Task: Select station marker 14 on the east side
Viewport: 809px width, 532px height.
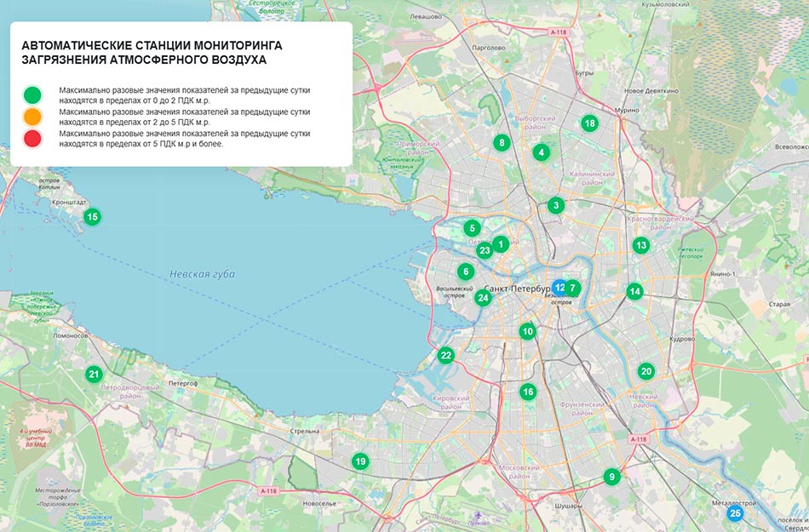Action: [x=634, y=291]
